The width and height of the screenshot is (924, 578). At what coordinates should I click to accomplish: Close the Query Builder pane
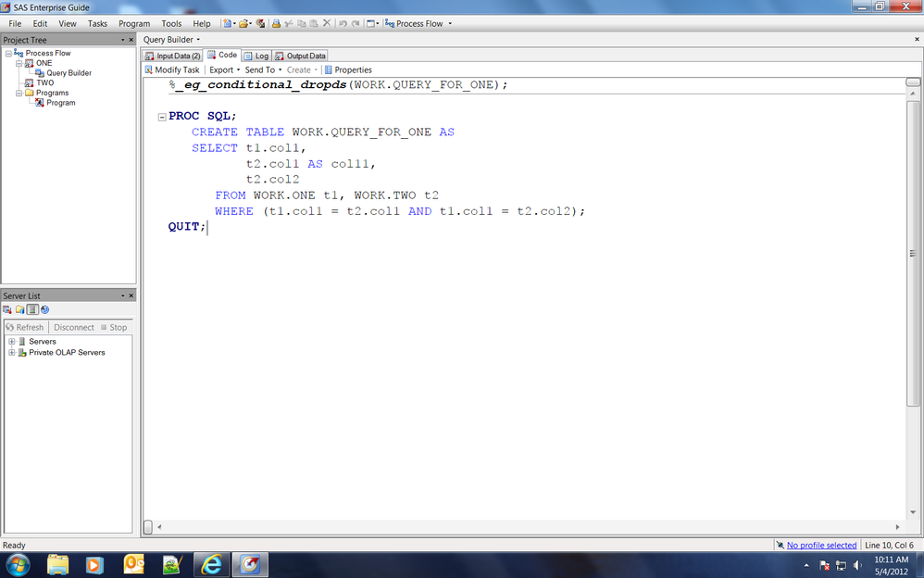click(917, 39)
